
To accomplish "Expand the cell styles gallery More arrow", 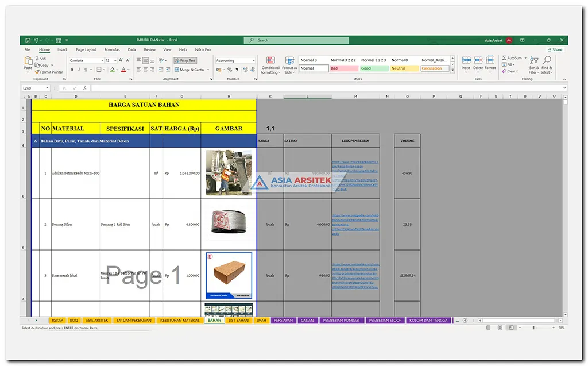I will point(452,70).
